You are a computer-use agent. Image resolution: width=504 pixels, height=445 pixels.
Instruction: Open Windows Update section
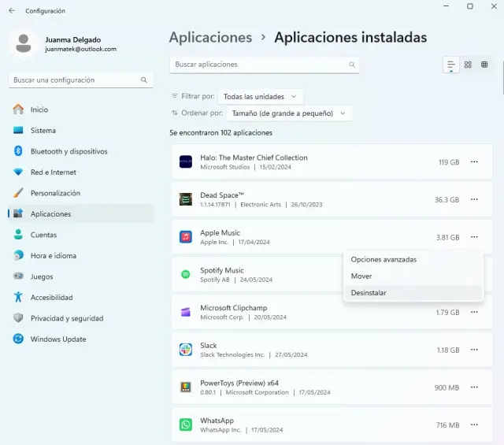point(57,339)
